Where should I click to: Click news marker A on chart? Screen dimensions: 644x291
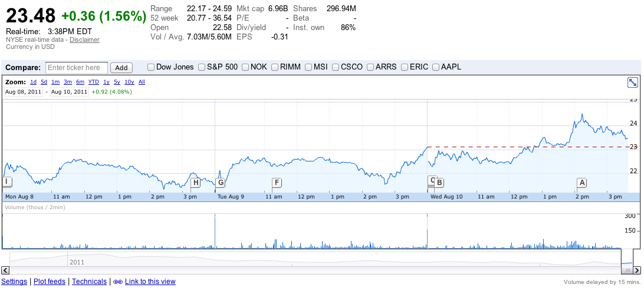click(582, 183)
